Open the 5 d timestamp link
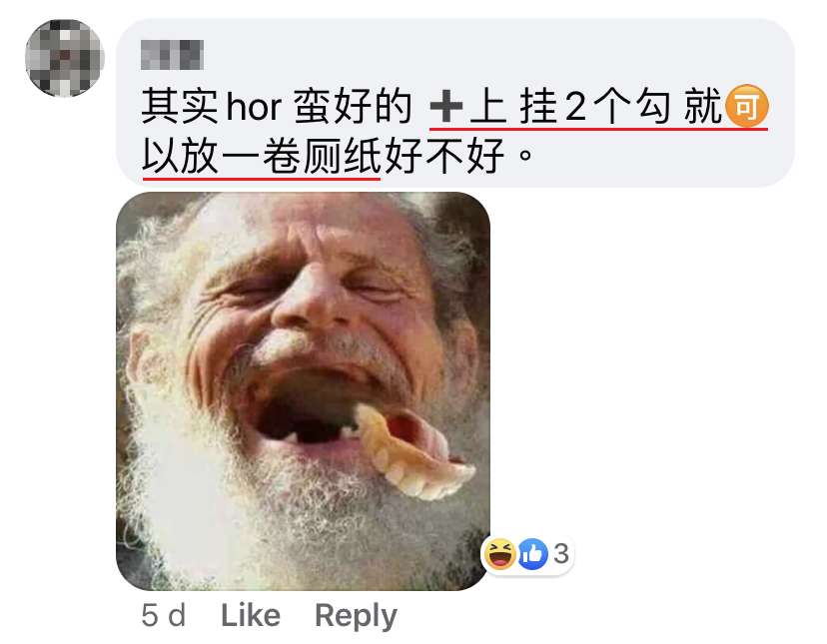 point(164,615)
